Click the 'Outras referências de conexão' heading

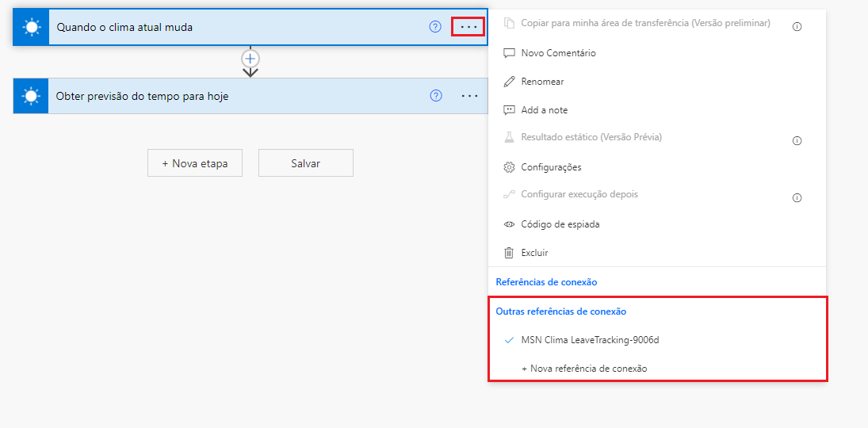560,311
